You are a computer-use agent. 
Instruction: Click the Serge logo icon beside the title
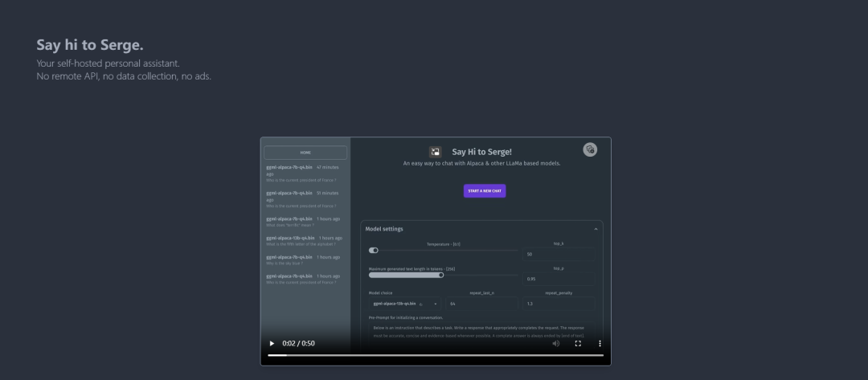[x=435, y=152]
